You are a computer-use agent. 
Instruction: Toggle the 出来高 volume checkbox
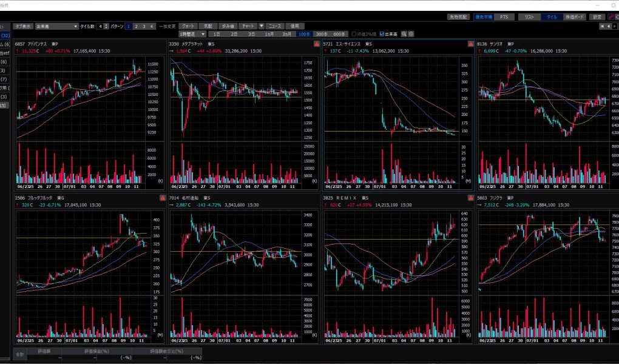382,34
